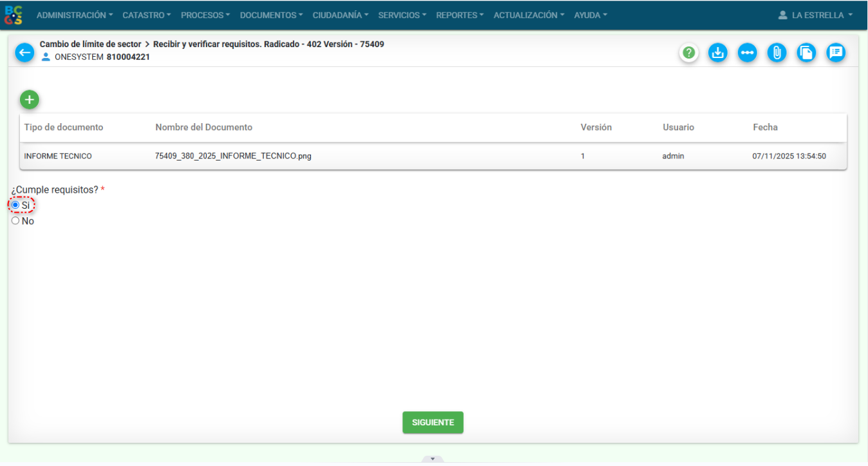The image size is (868, 466).
Task: Open the LA ESTRELLA user dropdown
Action: (x=815, y=15)
